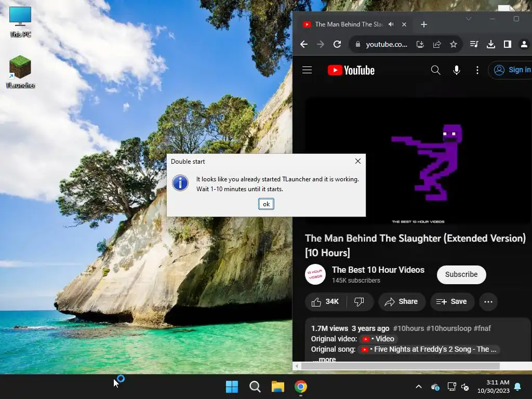Image resolution: width=532 pixels, height=399 pixels.
Task: Subscribe to the channel
Action: click(461, 274)
